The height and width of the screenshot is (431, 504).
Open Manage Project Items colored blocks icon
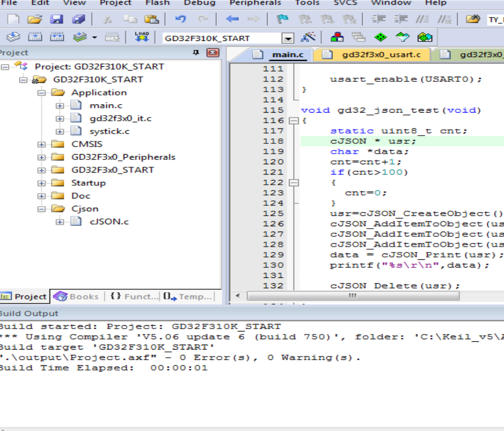click(x=336, y=38)
